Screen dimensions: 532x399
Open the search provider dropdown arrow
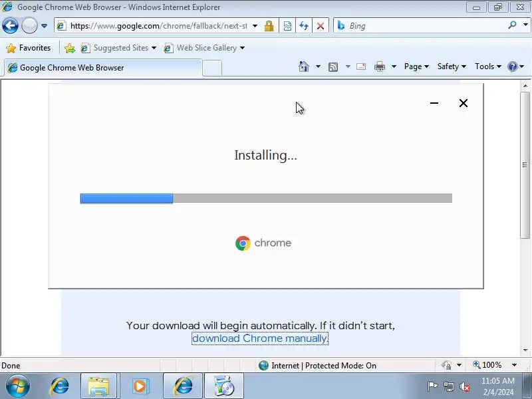point(525,25)
